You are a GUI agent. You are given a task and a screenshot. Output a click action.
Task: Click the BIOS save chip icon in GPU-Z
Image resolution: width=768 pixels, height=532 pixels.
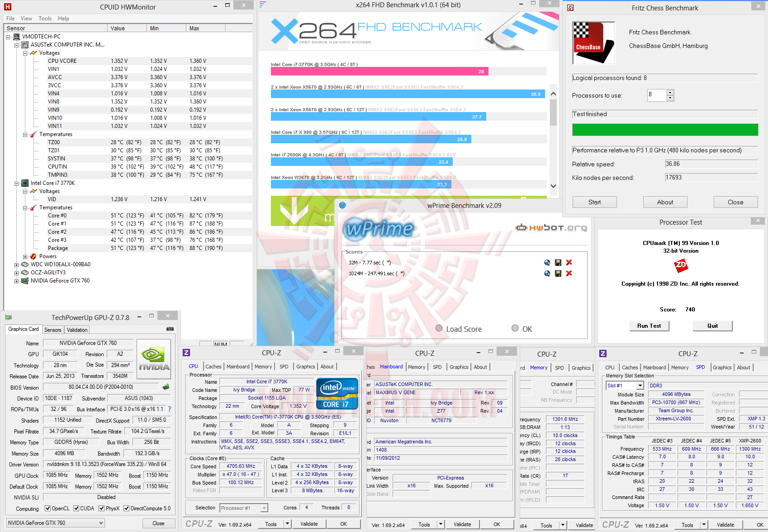[x=166, y=387]
